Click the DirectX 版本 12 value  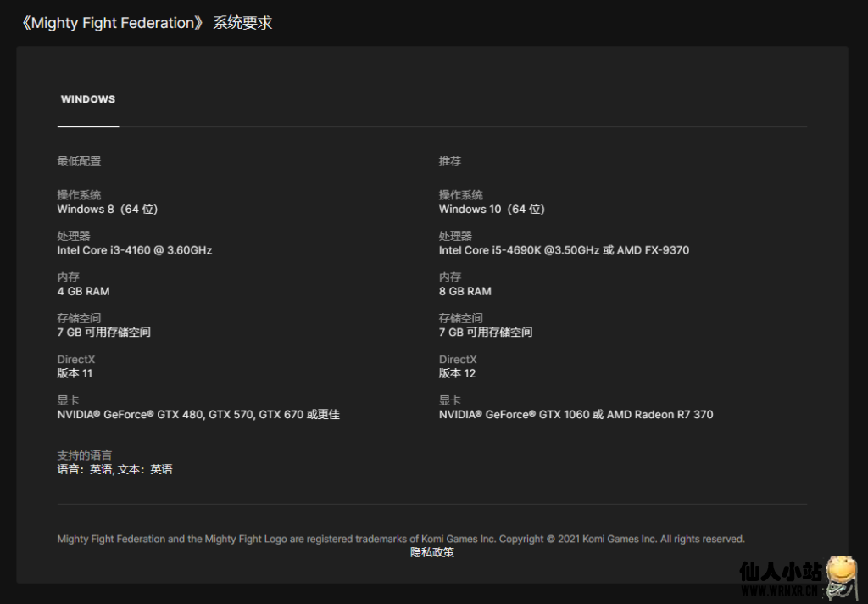(457, 373)
